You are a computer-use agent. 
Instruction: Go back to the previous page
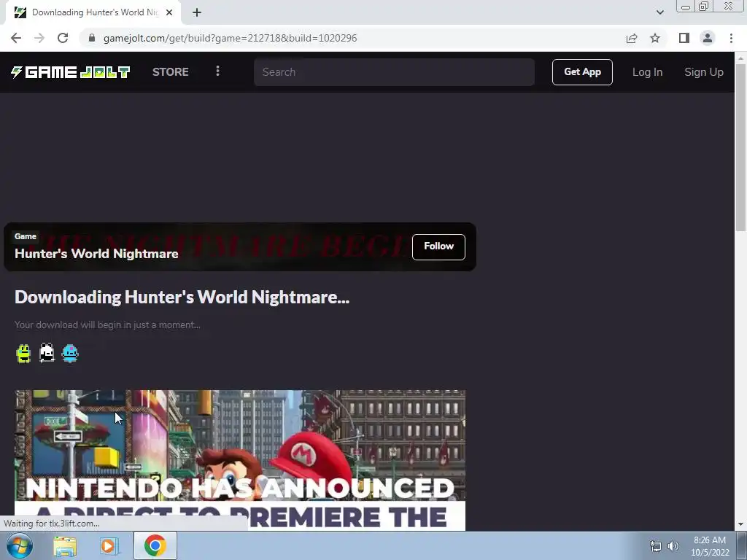16,38
